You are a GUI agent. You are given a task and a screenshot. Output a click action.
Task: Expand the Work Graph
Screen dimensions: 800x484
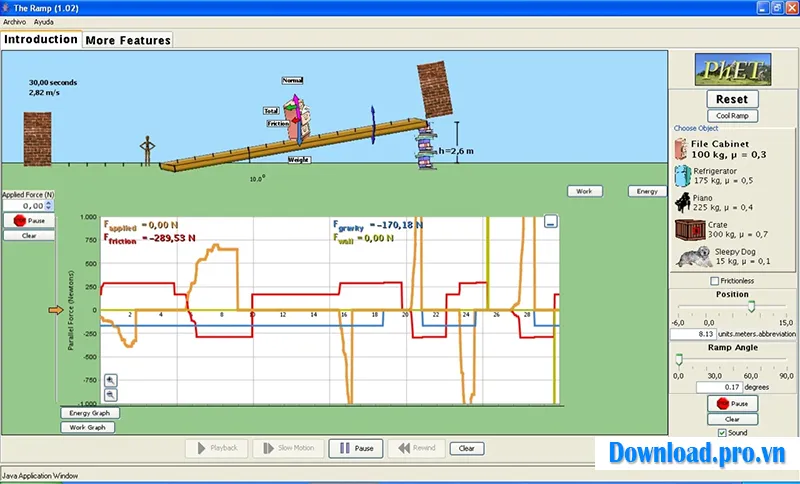89,427
